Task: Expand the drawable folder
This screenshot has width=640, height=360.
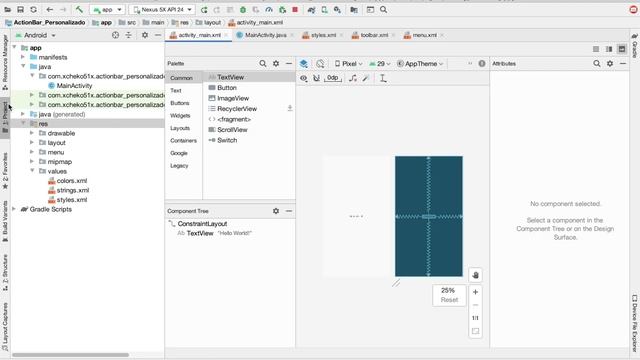Action: coord(32,133)
